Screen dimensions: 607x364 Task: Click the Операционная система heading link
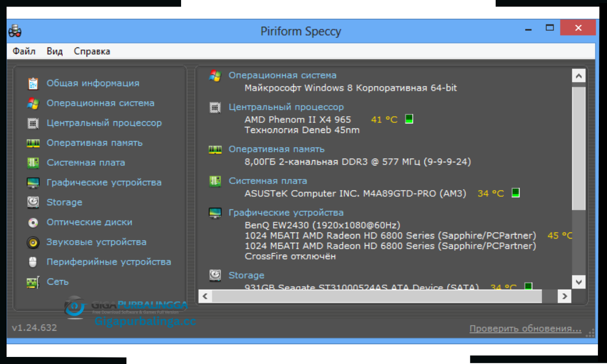pos(283,75)
